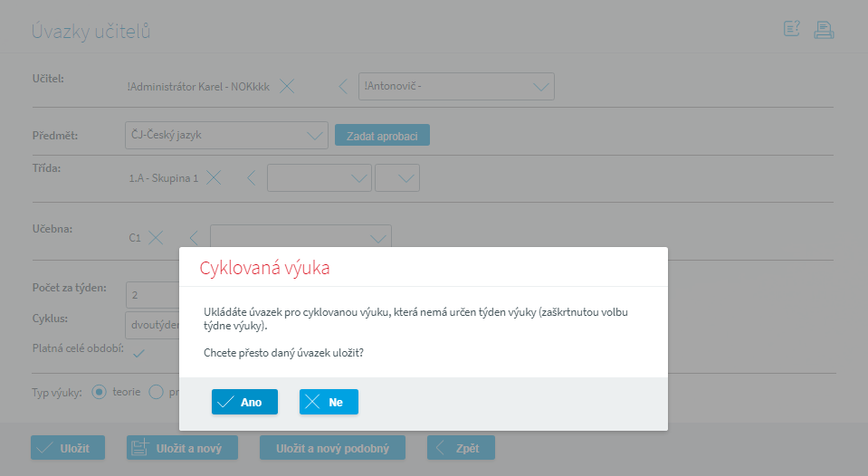Toggle the Platná celé období checkmark
Screen dimensions: 868x476
(138, 353)
